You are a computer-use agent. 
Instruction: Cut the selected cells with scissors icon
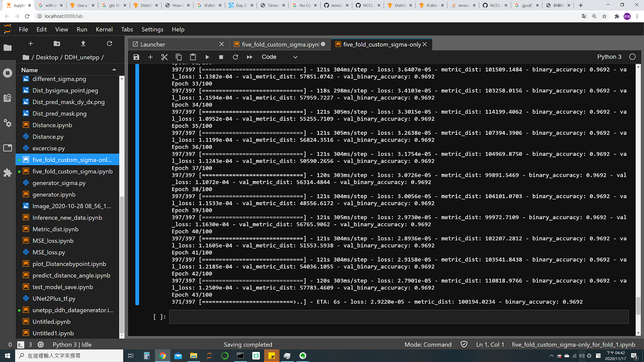click(x=164, y=57)
